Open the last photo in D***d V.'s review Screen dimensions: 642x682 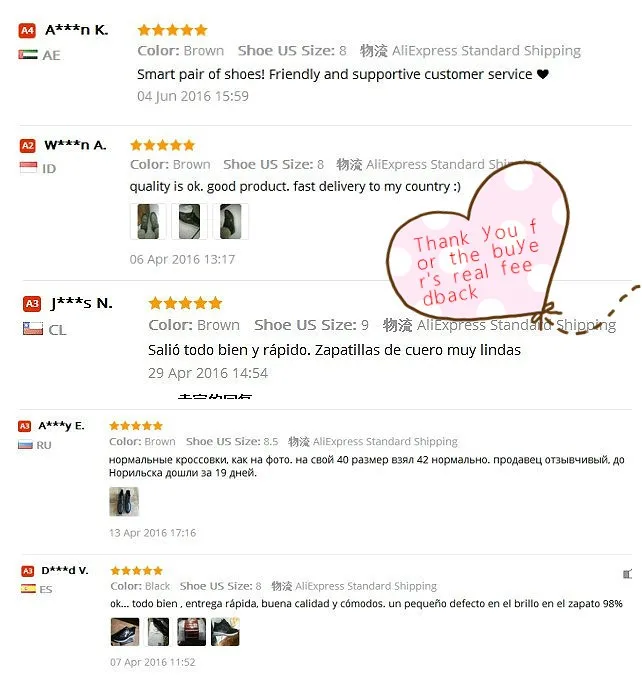(x=225, y=632)
